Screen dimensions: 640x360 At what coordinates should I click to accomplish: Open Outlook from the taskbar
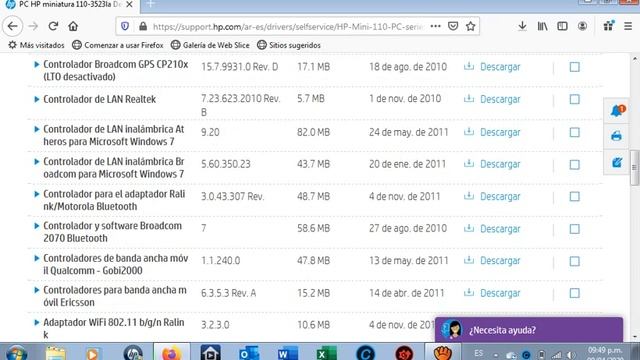(249, 353)
